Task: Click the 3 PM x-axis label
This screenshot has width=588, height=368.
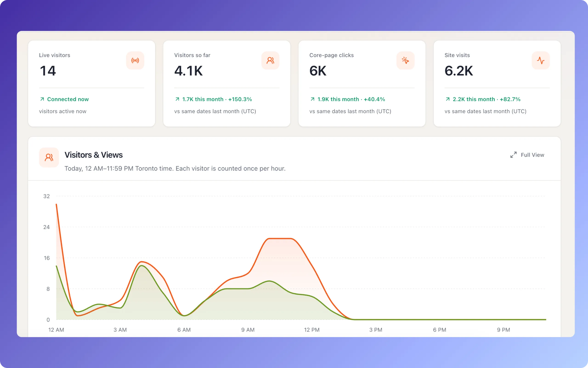Action: click(376, 330)
